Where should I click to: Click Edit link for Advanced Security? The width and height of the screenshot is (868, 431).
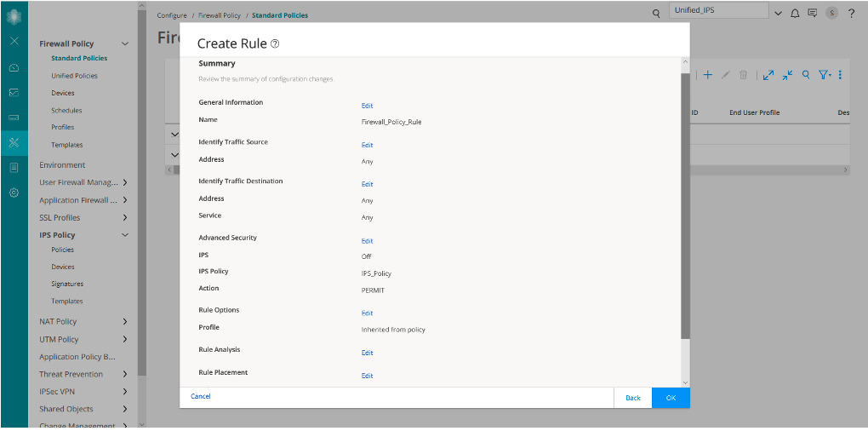(x=367, y=241)
